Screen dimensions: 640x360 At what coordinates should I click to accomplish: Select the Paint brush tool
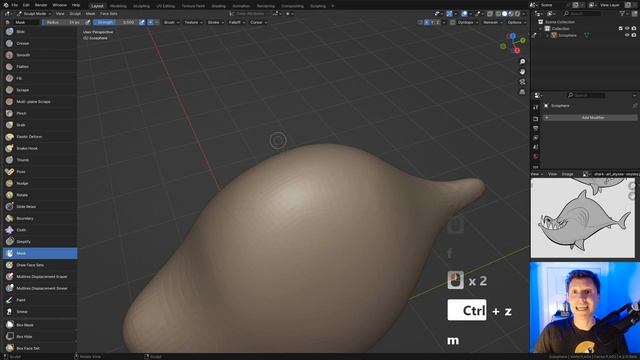point(40,300)
